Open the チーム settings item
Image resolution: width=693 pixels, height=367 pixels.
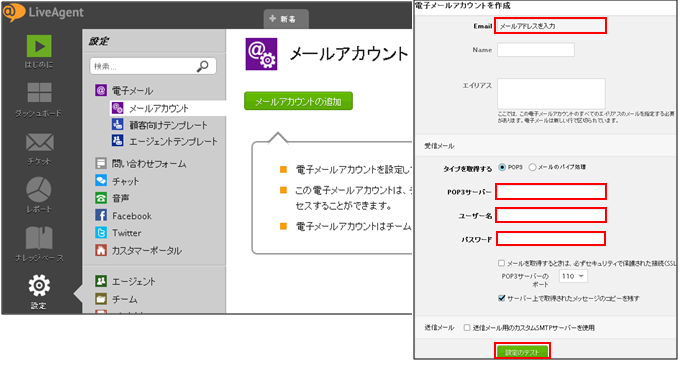(125, 299)
